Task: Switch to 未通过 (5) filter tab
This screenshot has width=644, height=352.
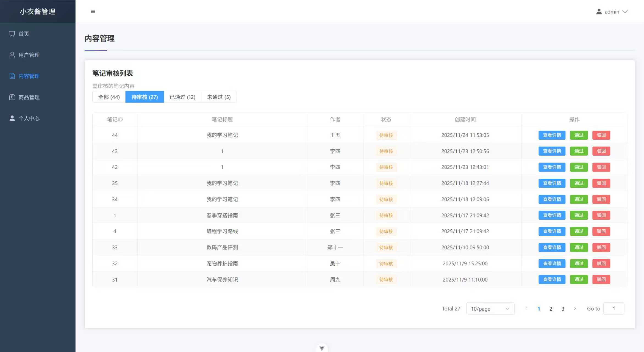Action: 219,97
